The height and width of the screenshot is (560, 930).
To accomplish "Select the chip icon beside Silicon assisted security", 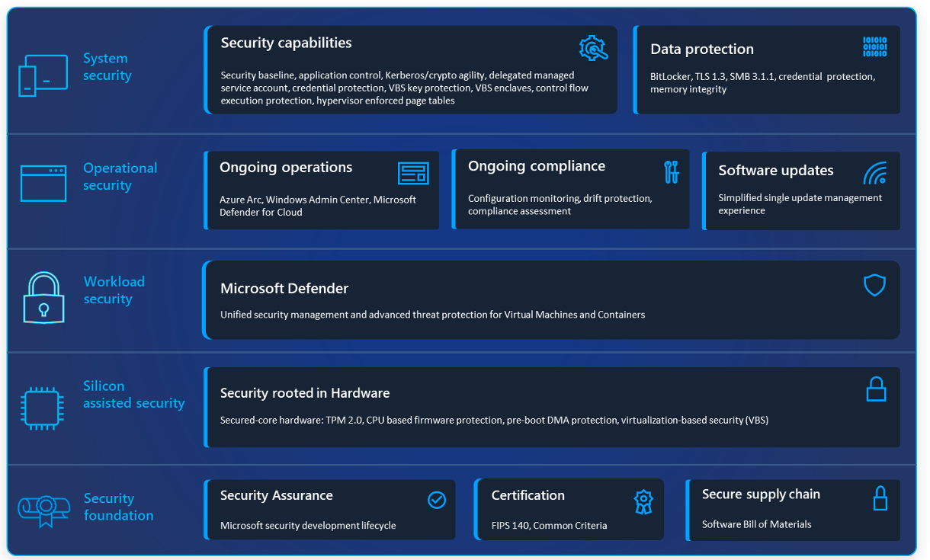I will (x=42, y=408).
